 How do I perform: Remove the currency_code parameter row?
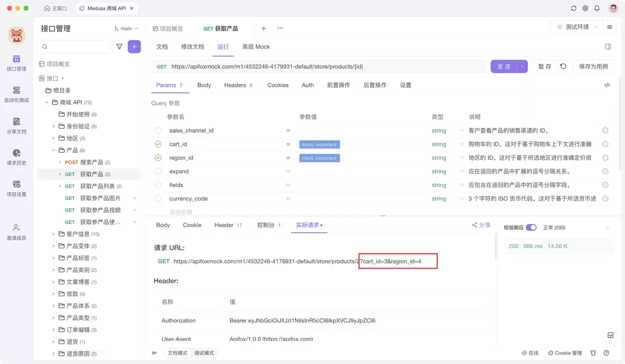tap(605, 199)
